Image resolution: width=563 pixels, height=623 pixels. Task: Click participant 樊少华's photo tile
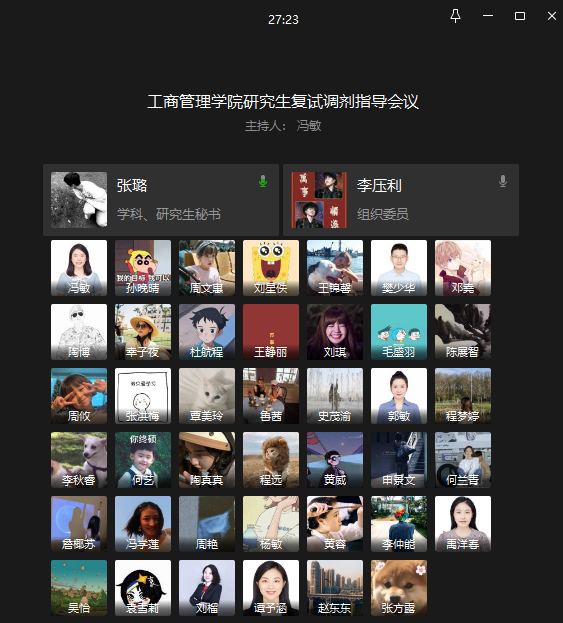click(399, 268)
